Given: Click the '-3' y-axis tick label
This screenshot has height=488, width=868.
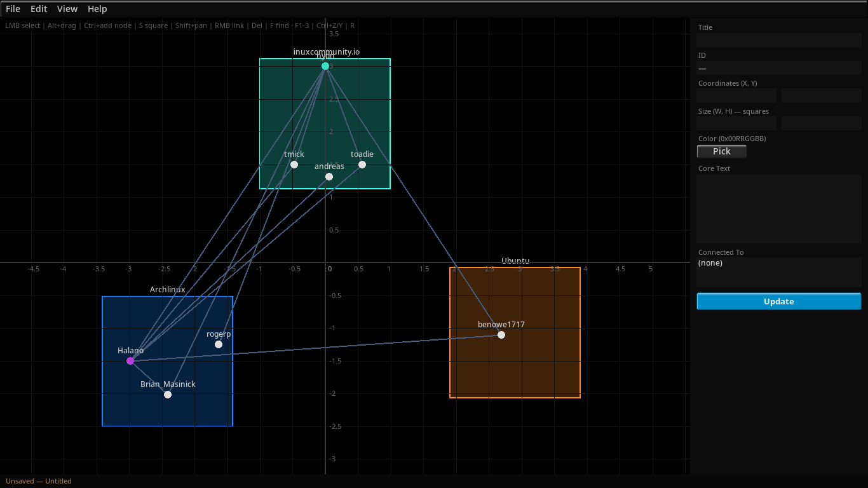Looking at the screenshot, I should point(332,459).
